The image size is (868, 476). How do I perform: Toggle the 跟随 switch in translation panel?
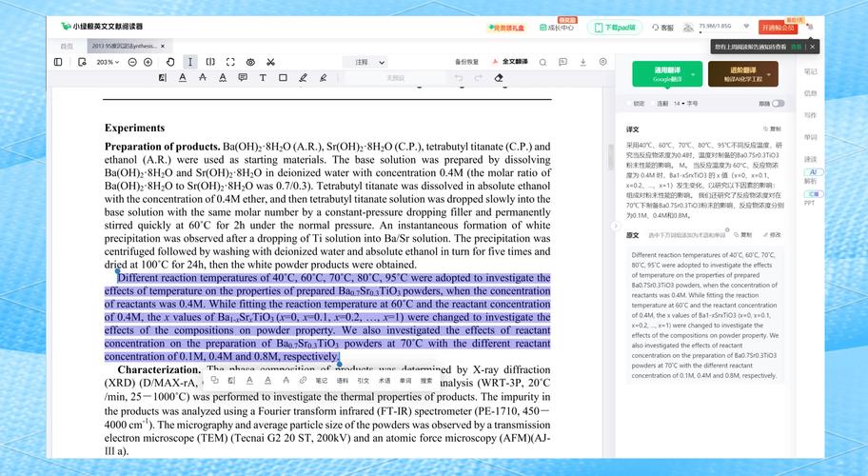[x=778, y=103]
